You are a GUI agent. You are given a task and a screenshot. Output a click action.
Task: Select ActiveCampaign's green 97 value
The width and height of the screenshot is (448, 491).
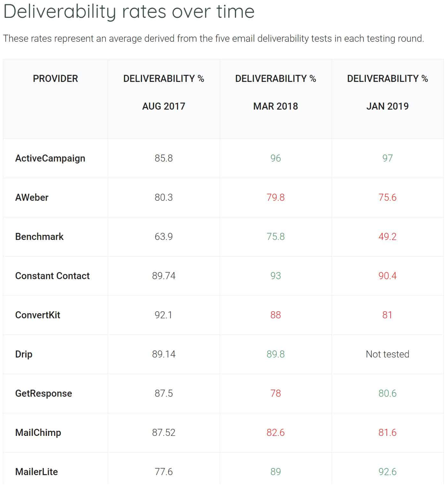click(387, 158)
